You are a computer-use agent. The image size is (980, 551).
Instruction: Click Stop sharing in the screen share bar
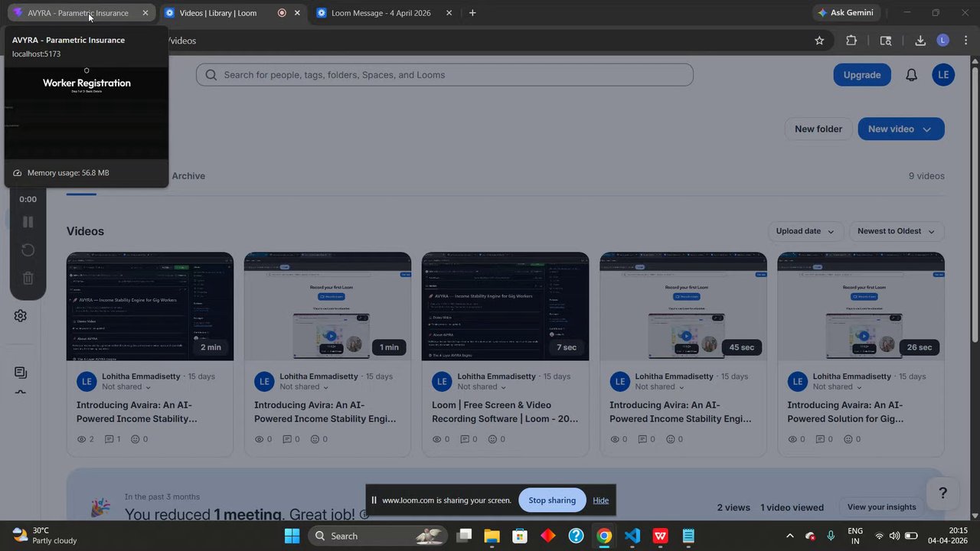click(x=552, y=500)
